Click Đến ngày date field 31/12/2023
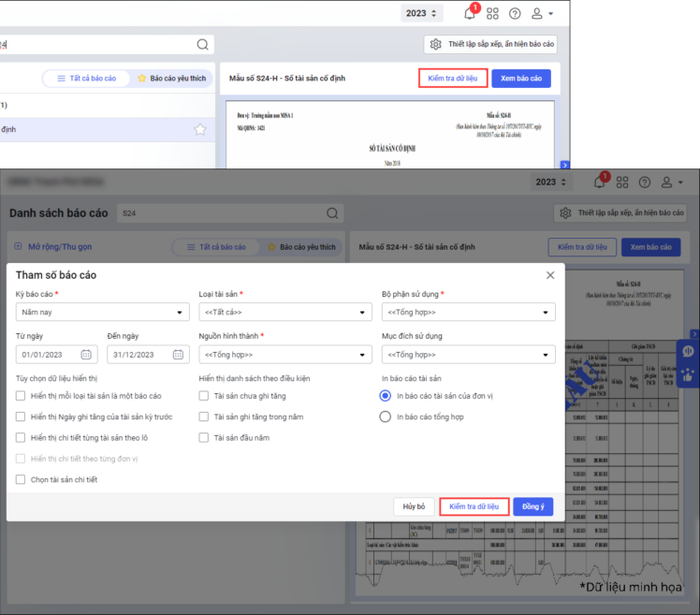Screen dimensions: 700x615 148,355
